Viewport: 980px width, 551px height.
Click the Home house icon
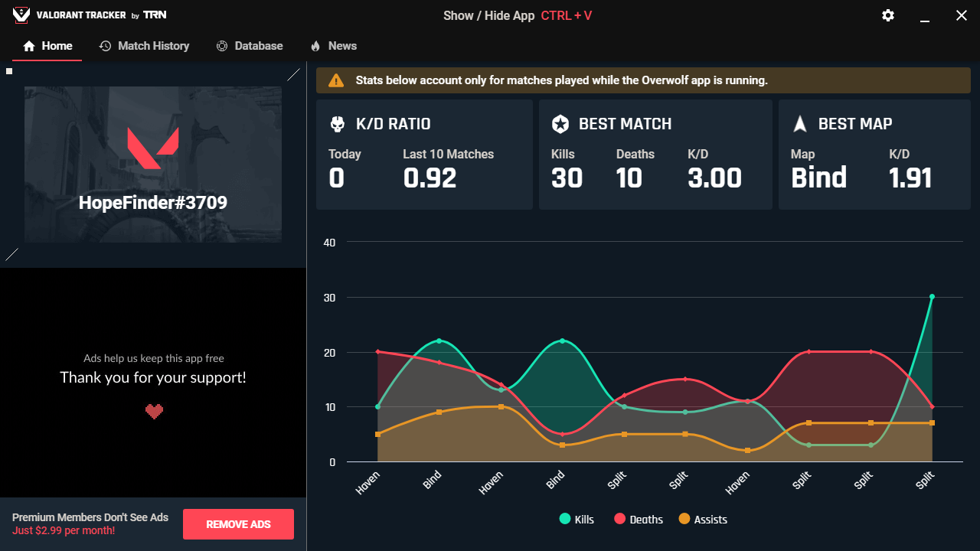pos(29,46)
